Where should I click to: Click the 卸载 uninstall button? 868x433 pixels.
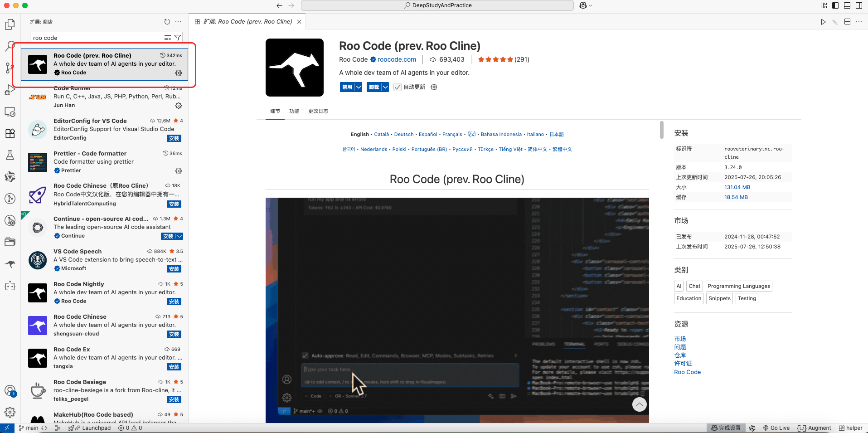[374, 87]
